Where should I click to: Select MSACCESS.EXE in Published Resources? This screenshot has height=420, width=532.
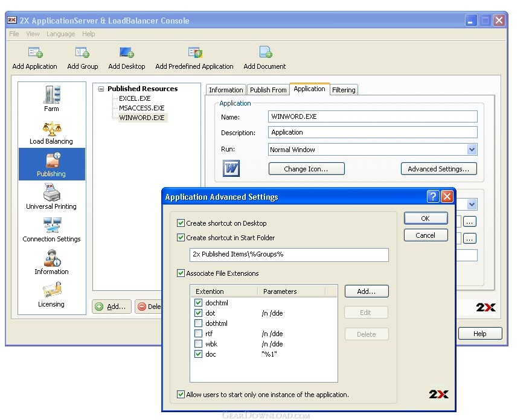coord(141,108)
